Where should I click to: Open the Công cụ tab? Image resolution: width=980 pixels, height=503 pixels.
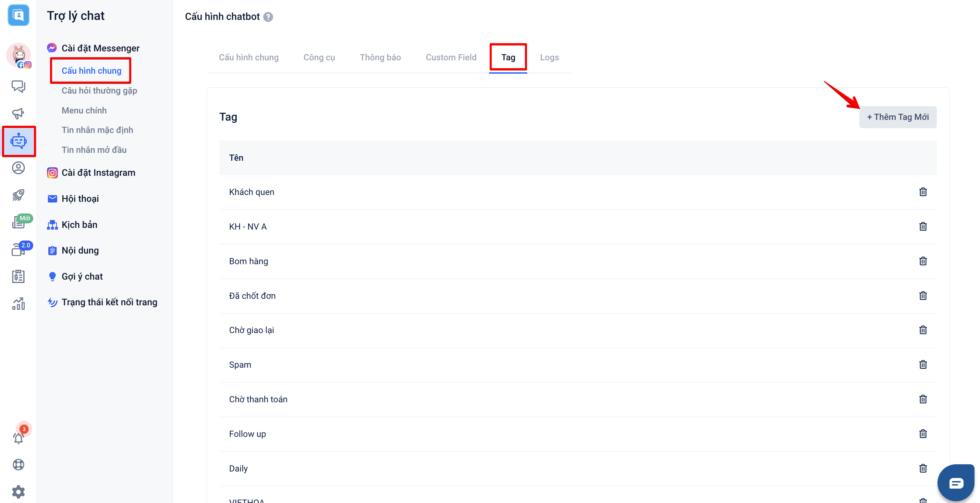point(319,58)
